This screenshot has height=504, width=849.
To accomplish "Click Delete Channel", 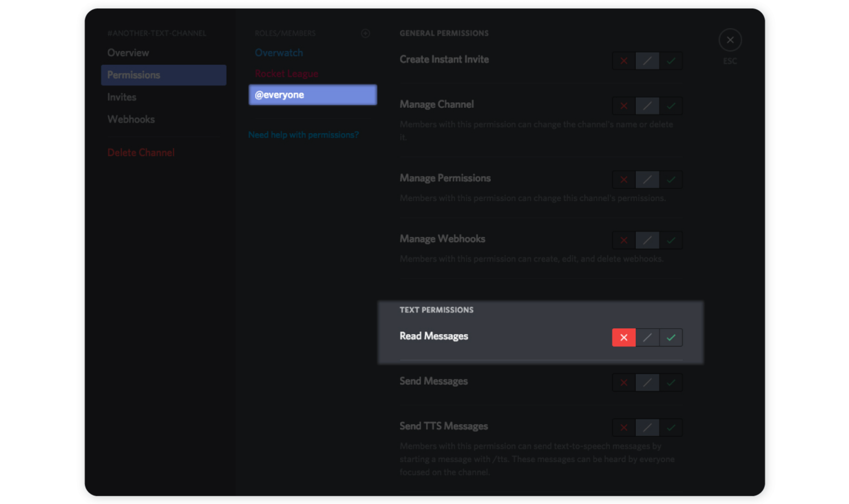I will coord(141,153).
